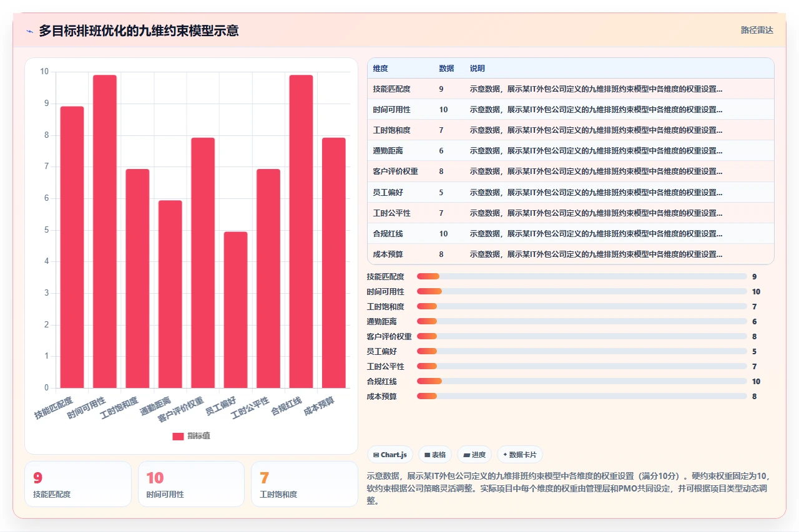Select the 表格 tag chip
The width and height of the screenshot is (799, 532).
coord(435,455)
